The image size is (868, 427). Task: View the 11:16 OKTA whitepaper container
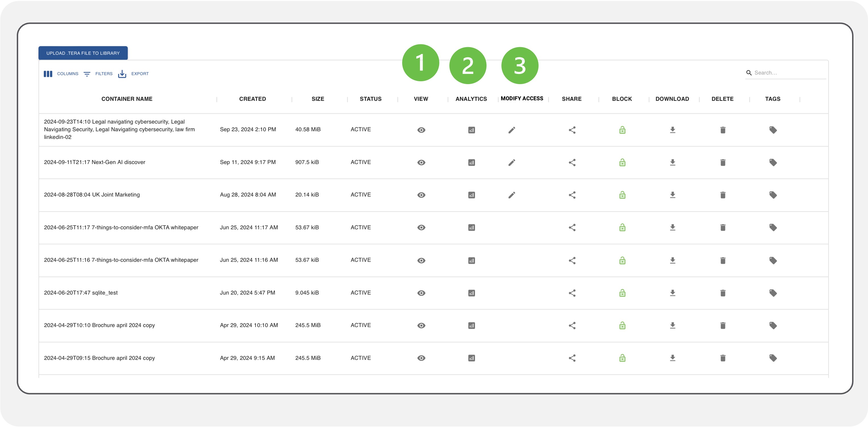click(421, 261)
